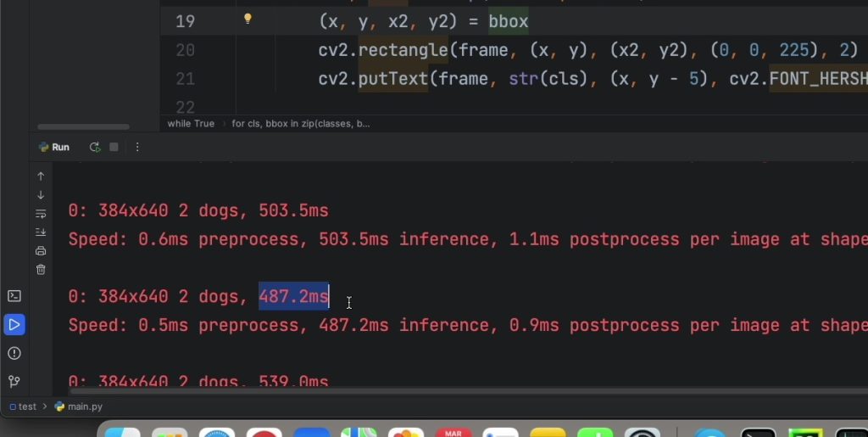Toggle soft-wrap in console output
The image size is (868, 437).
[41, 214]
